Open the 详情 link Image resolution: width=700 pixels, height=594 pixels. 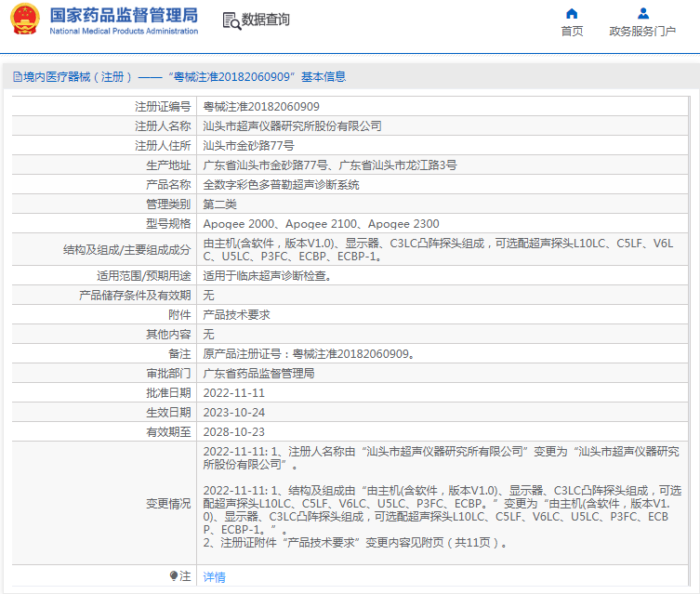(215, 577)
